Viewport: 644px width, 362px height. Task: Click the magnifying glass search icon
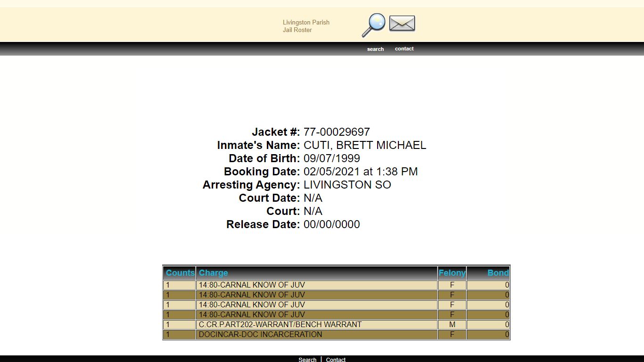click(374, 25)
